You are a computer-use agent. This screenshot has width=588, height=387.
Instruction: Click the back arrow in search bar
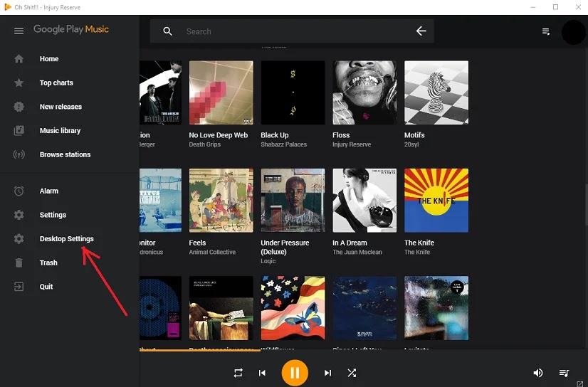coord(421,31)
